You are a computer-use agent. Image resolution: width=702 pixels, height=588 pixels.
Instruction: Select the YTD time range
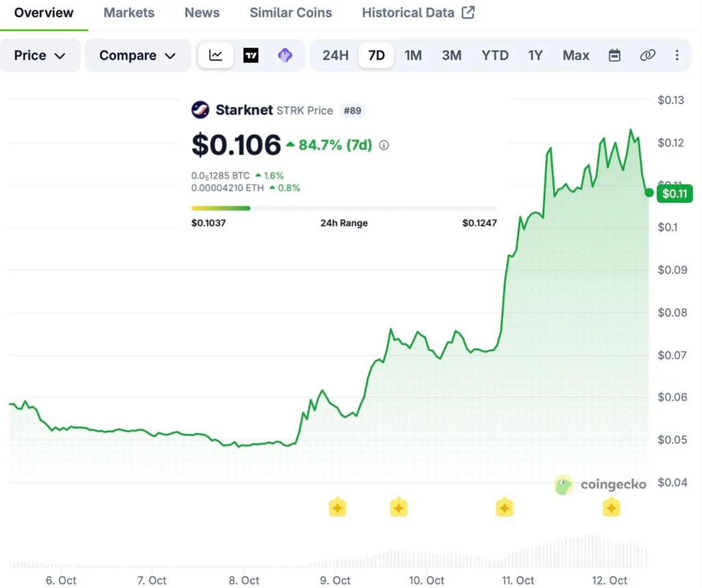click(495, 56)
